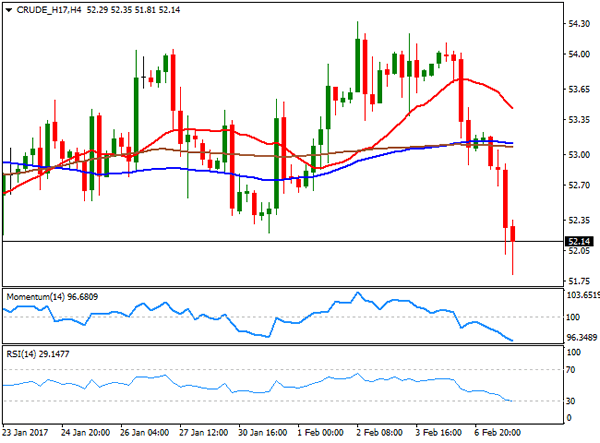This screenshot has width=600, height=443.
Task: Click the momentum scale 100 level label
Action: pyautogui.click(x=573, y=317)
